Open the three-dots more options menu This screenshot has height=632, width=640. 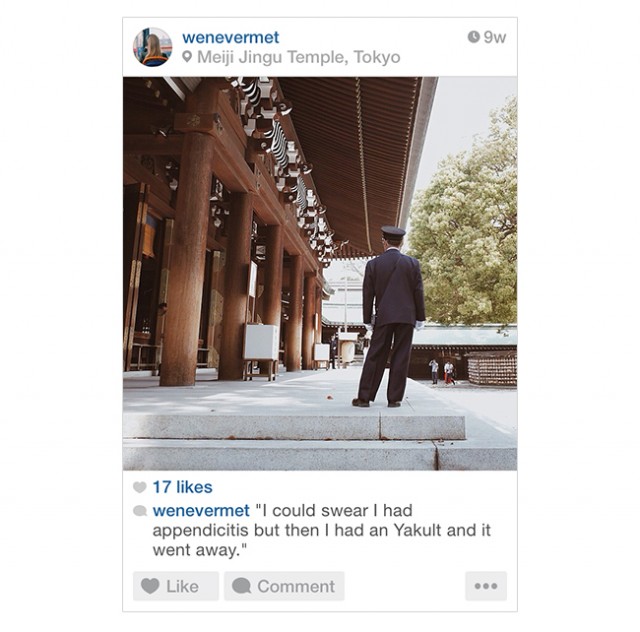point(486,586)
